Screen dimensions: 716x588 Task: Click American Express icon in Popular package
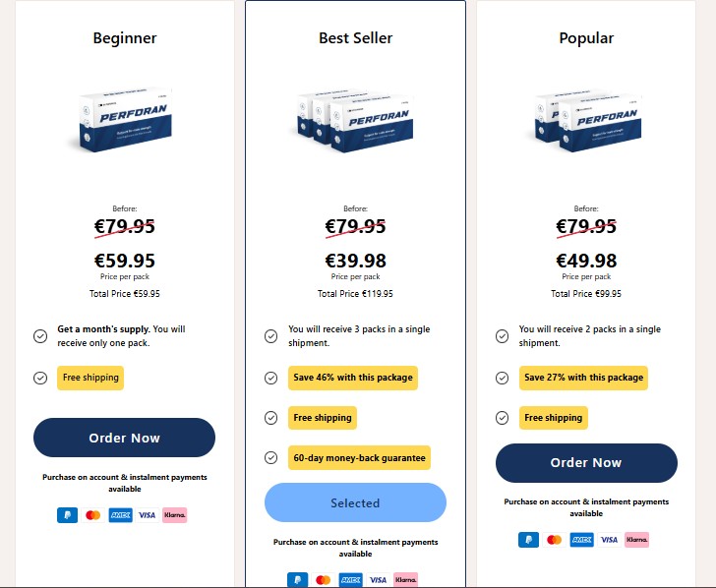[582, 539]
